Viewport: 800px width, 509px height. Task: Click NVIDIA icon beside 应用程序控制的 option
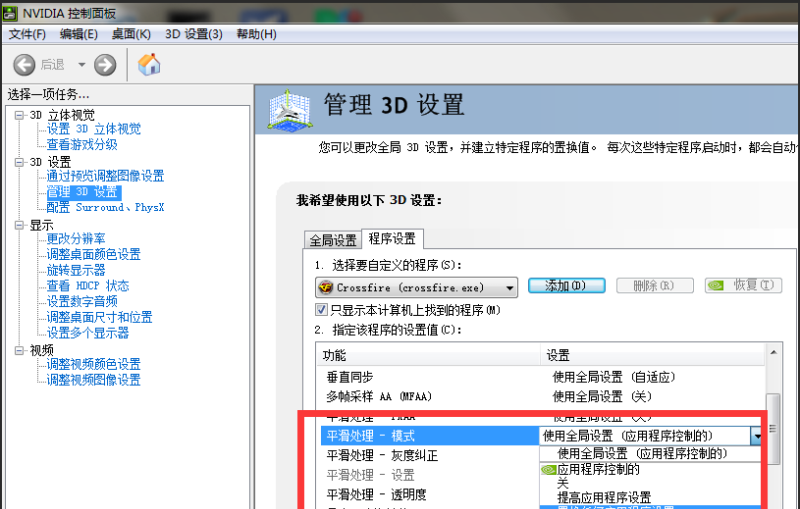548,469
